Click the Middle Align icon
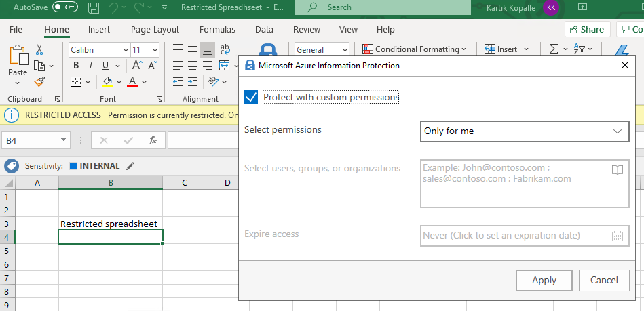Image resolution: width=644 pixels, height=311 pixels. 193,49
